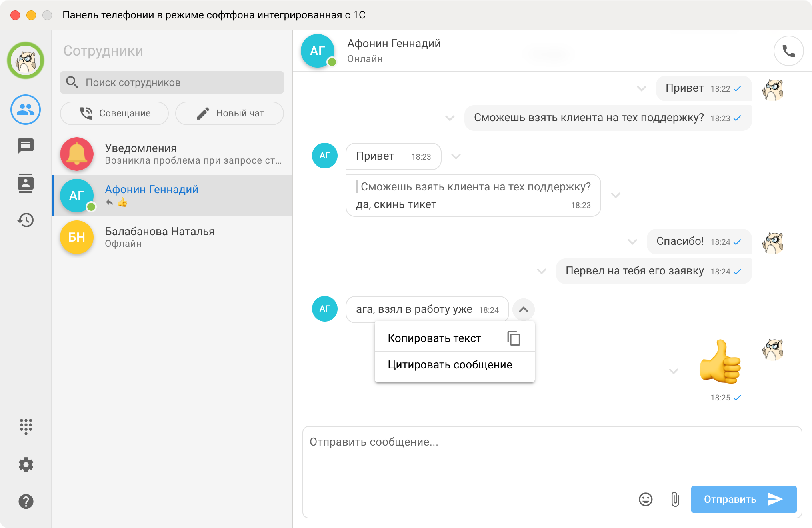The height and width of the screenshot is (528, 812).
Task: Expand options for Спасибо! message
Action: (x=632, y=242)
